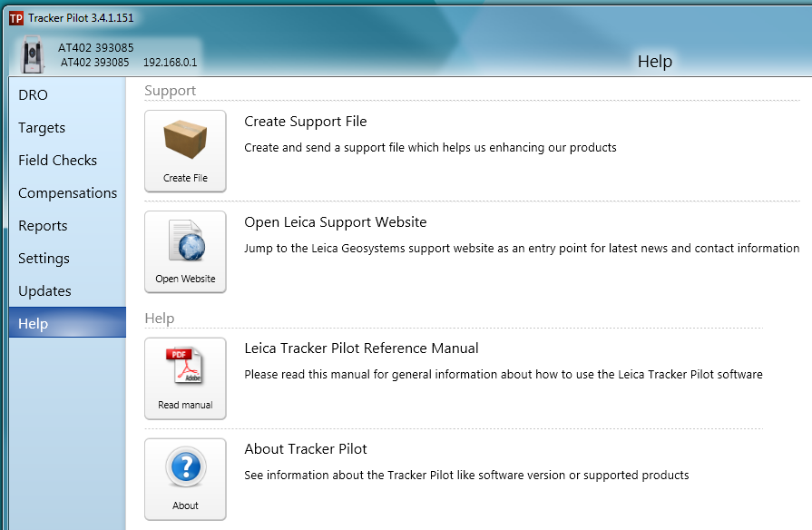
Task: Select the highlighted Help sidebar entry
Action: point(33,322)
